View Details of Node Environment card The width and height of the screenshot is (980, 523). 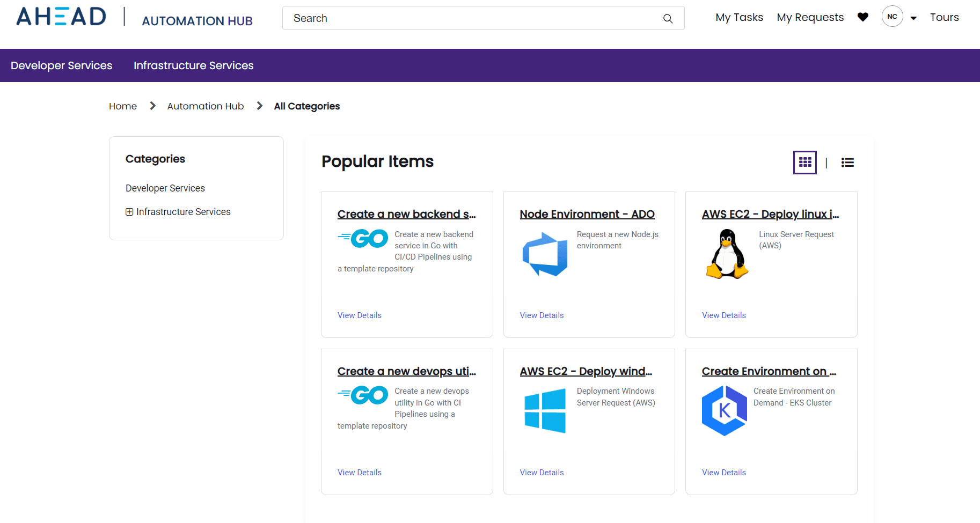(x=542, y=315)
